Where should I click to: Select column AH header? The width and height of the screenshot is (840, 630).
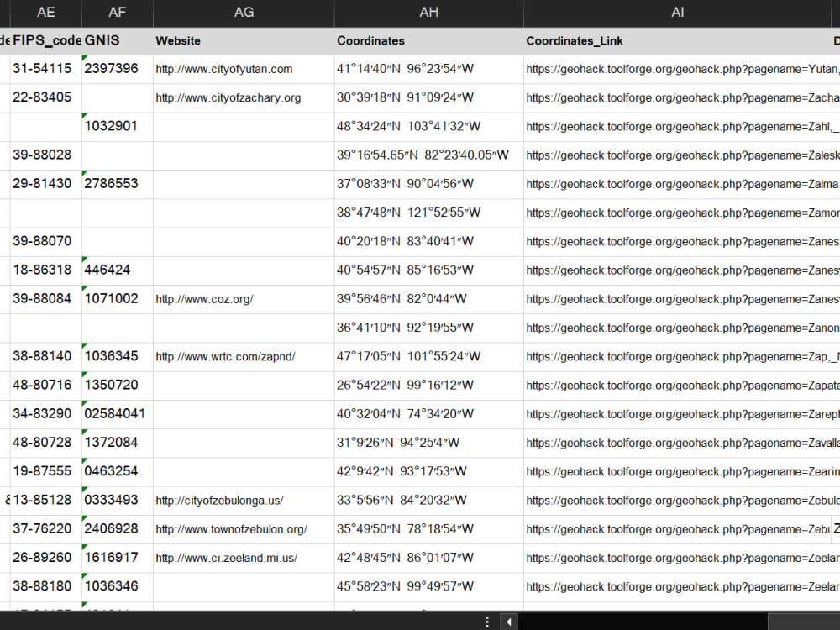428,13
